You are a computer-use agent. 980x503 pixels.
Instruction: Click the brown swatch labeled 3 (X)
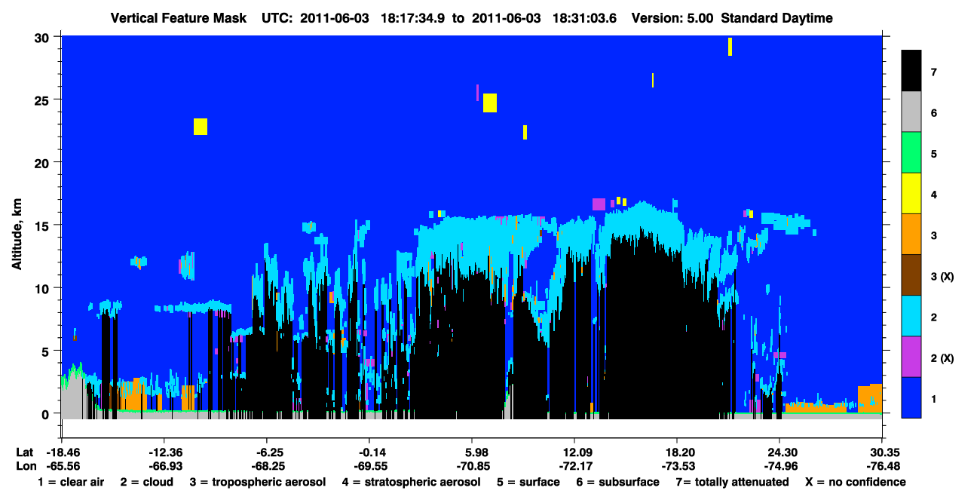pos(911,275)
